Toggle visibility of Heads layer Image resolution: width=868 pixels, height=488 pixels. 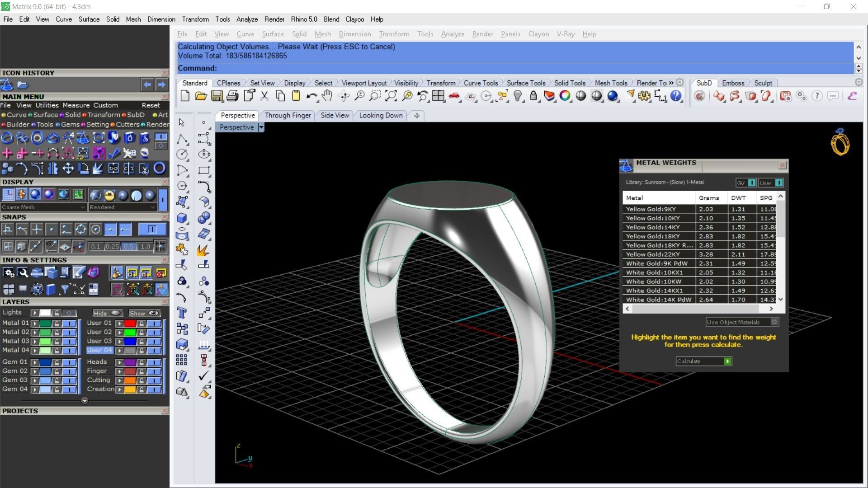point(154,362)
